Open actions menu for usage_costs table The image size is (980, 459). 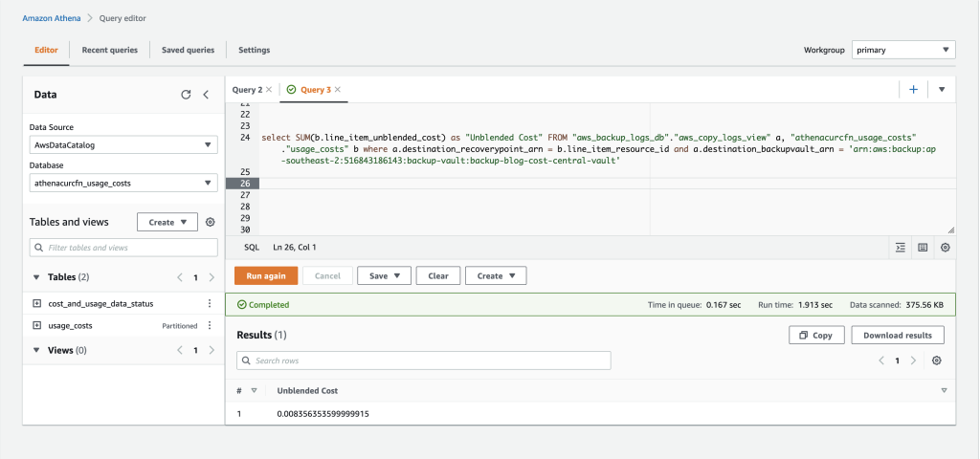(x=210, y=325)
